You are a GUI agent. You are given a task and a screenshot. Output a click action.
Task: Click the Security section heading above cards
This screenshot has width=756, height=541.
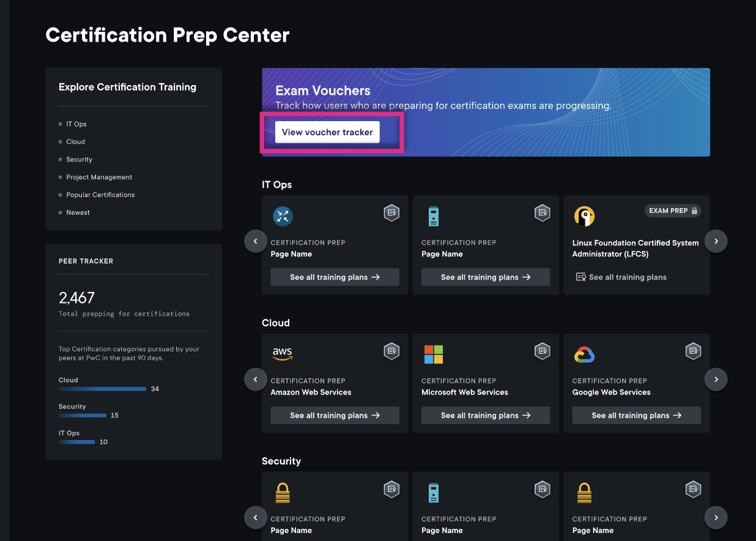click(281, 461)
